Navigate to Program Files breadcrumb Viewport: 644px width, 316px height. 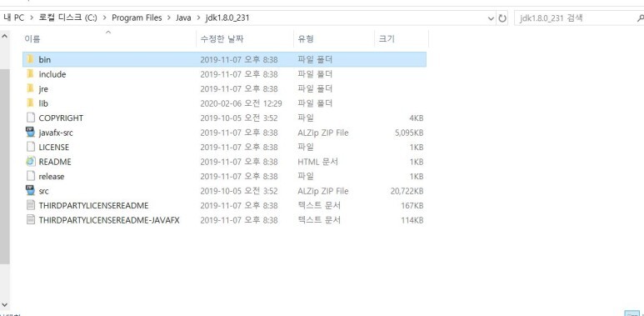tap(137, 18)
